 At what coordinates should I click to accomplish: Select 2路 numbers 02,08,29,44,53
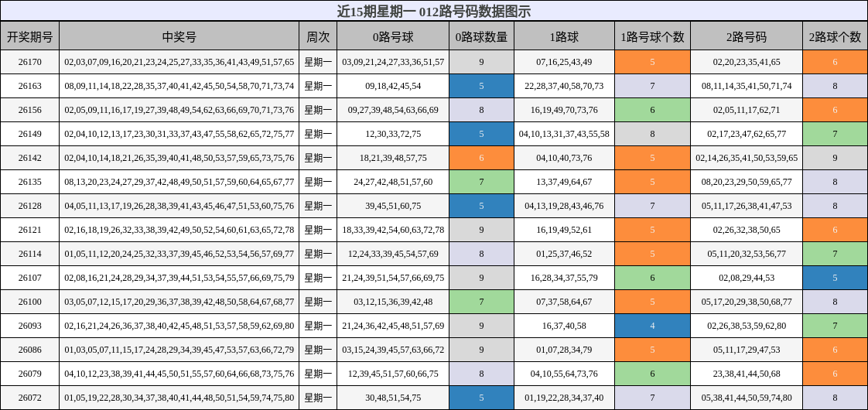click(x=747, y=278)
